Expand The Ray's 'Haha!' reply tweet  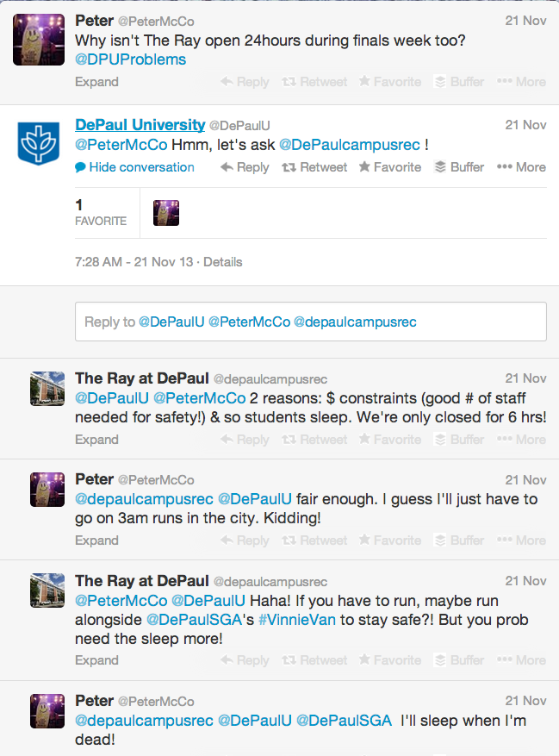point(96,660)
